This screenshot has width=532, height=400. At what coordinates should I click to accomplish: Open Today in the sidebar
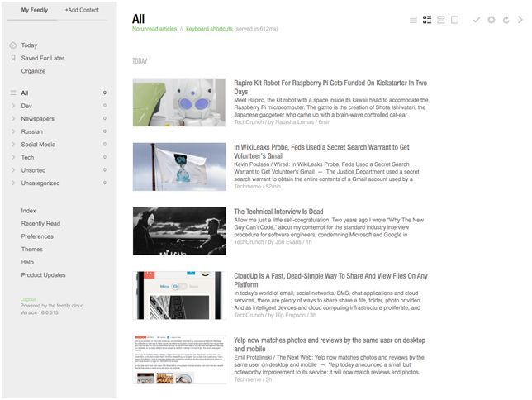click(x=29, y=45)
